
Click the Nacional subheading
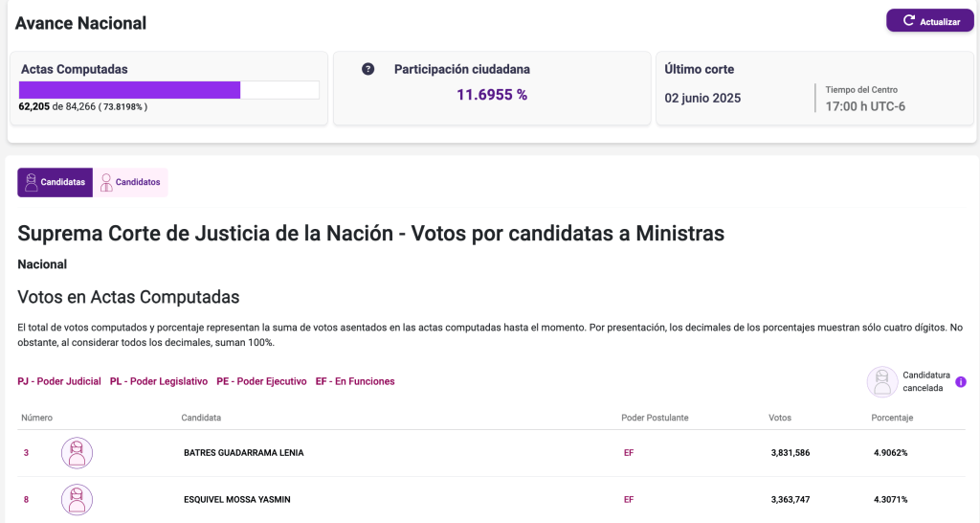click(42, 264)
